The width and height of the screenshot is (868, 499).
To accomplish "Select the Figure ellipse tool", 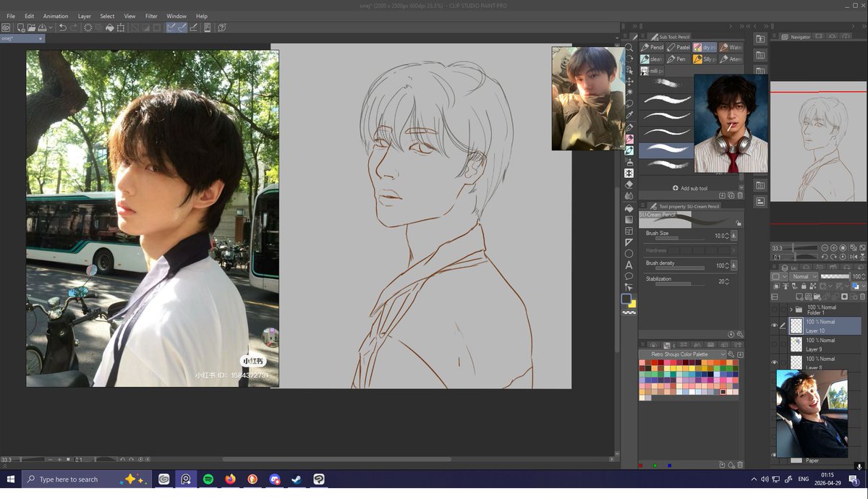I will coord(629,254).
